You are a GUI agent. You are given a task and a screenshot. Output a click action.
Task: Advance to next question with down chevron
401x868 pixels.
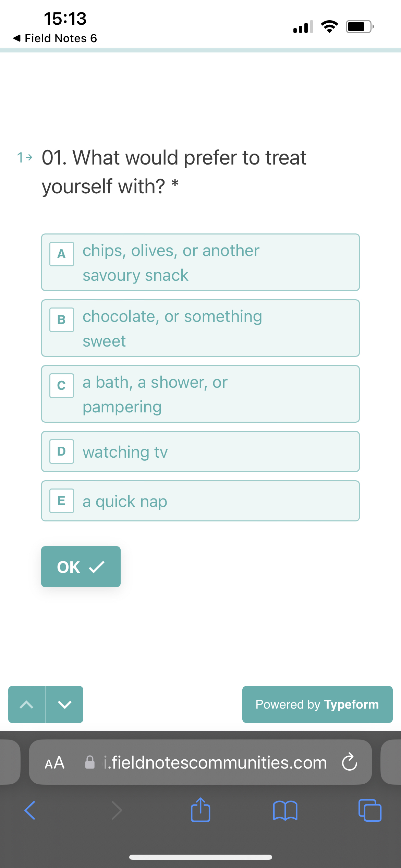(x=64, y=704)
